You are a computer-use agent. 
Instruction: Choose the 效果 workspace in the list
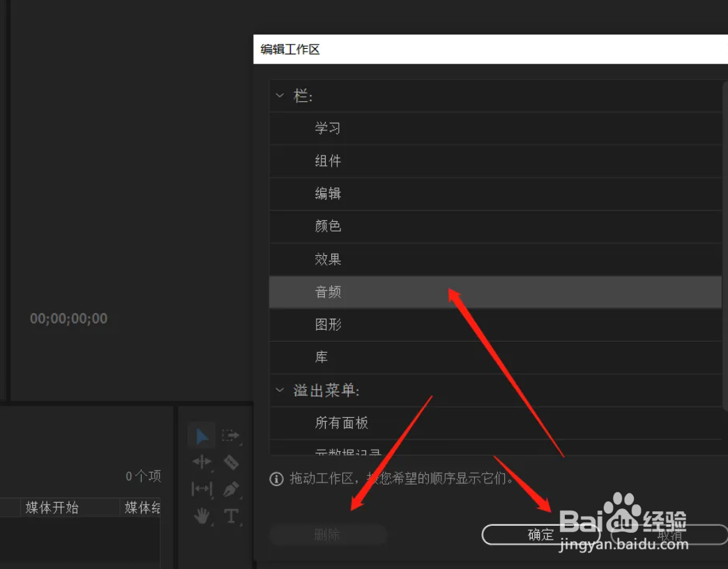[x=328, y=259]
